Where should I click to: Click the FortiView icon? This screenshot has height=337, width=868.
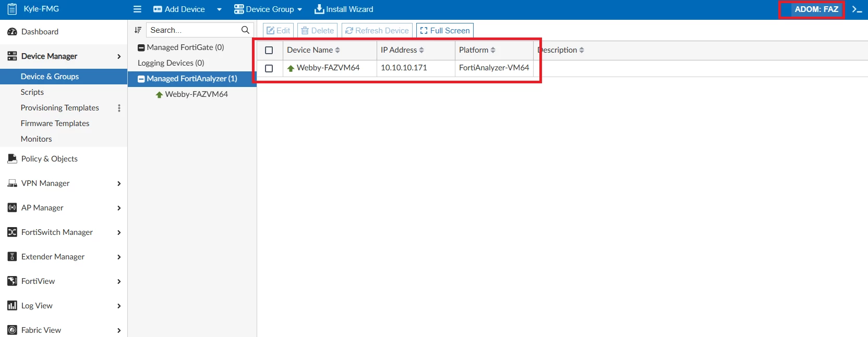pyautogui.click(x=12, y=281)
